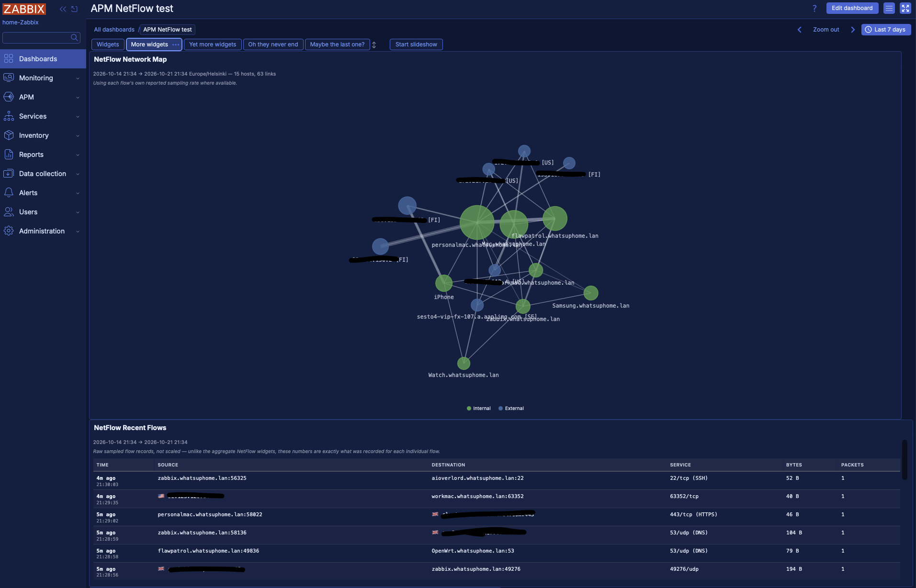Open the Last 7 days time selector
Viewport: 916px width, 588px height.
[886, 30]
